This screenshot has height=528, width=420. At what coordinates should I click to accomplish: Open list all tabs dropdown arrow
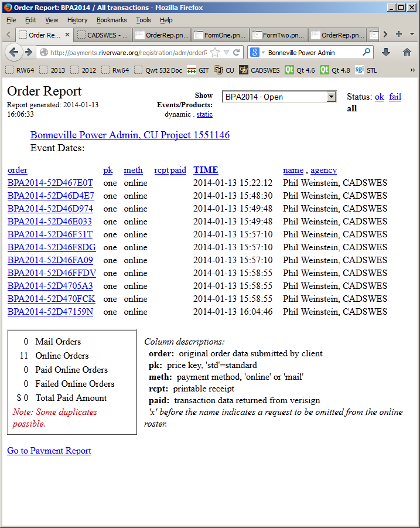[x=412, y=34]
